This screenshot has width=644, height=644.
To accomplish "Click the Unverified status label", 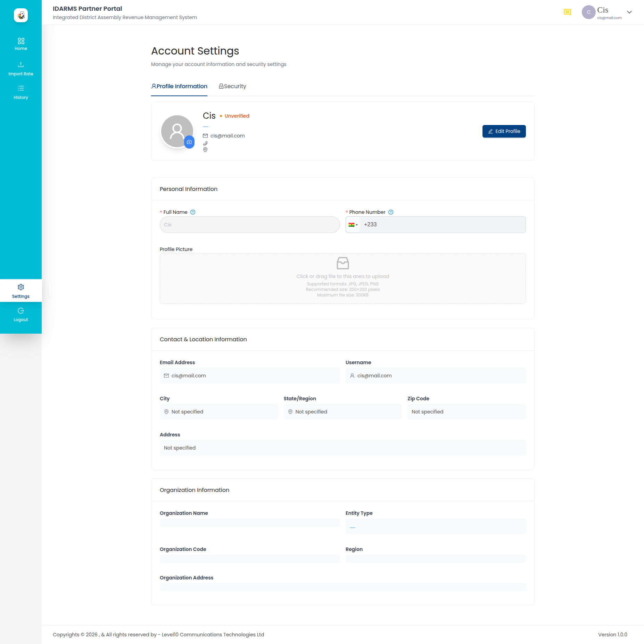I will (x=237, y=116).
